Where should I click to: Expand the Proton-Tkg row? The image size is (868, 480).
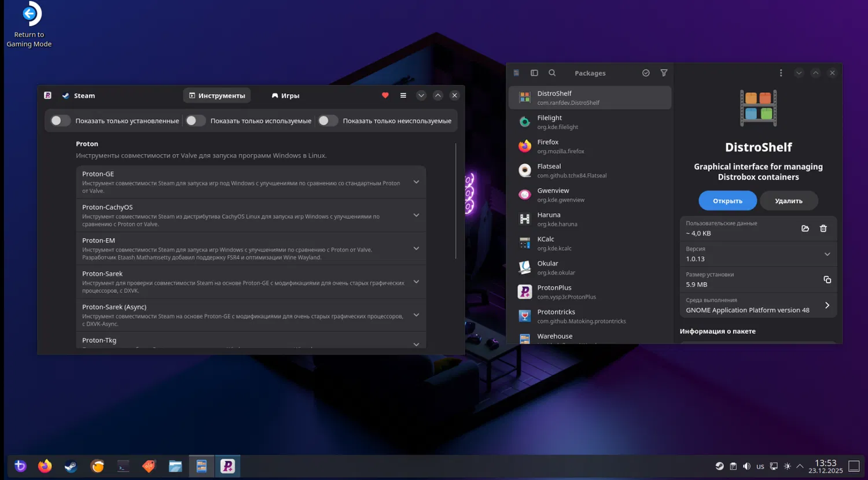click(416, 344)
